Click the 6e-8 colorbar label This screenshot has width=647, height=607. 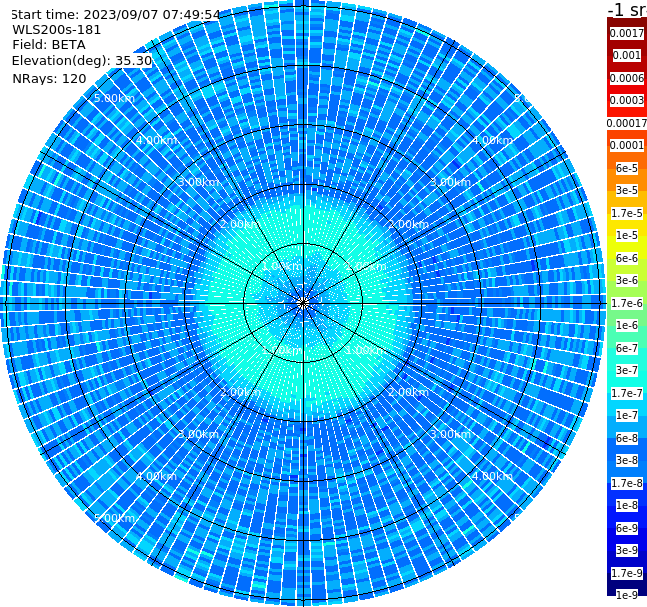627,438
